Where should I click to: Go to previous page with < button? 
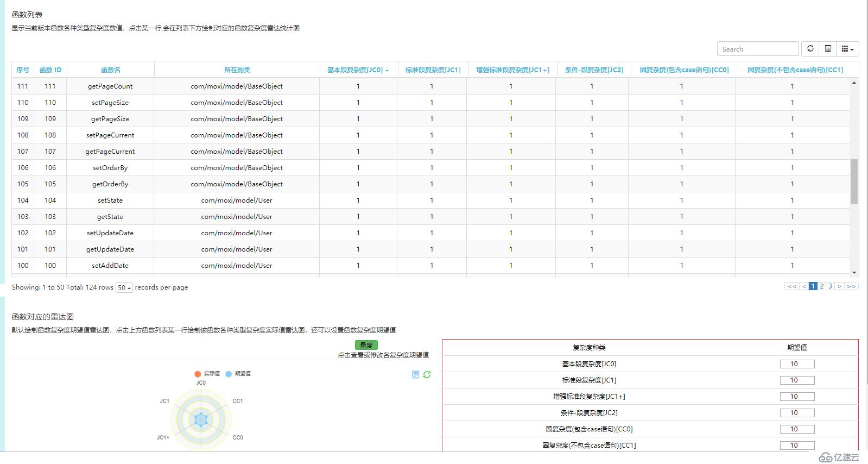click(804, 286)
